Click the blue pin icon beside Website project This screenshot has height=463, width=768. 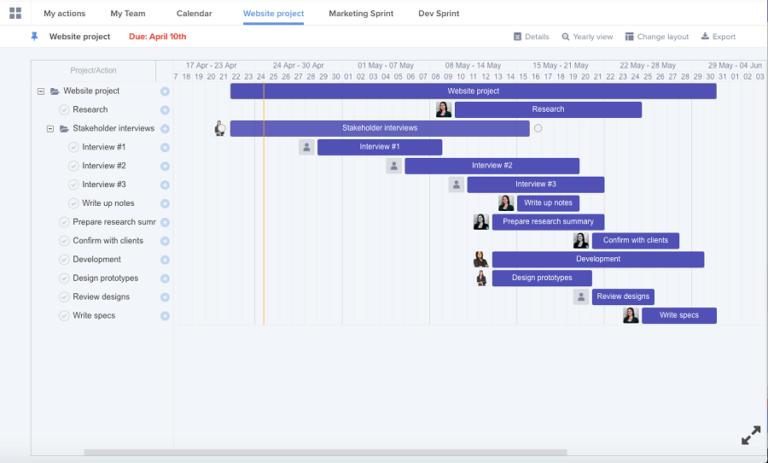click(35, 37)
